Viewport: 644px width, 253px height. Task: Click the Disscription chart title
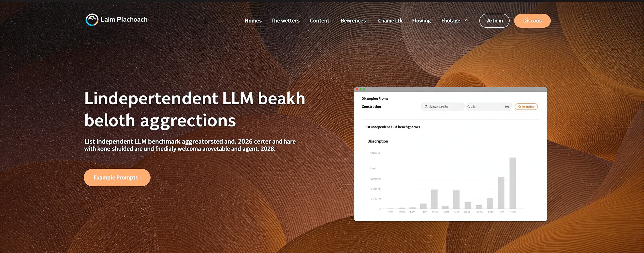pos(377,141)
